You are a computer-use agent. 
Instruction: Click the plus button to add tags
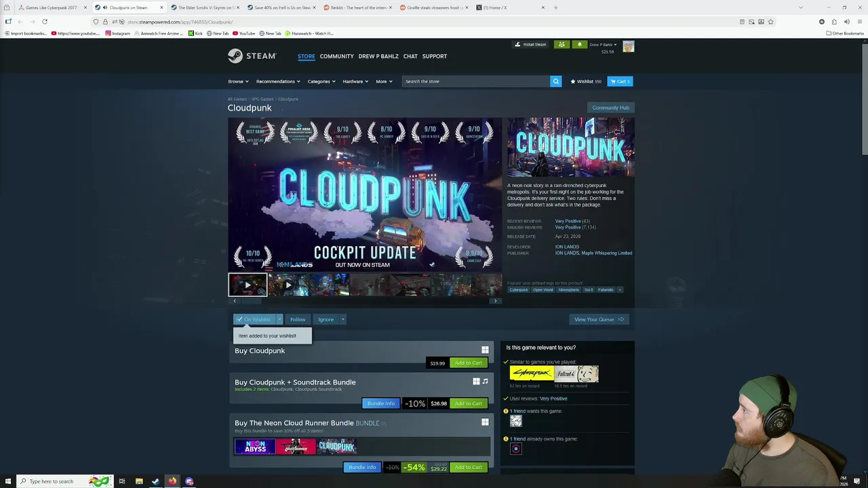coord(620,289)
